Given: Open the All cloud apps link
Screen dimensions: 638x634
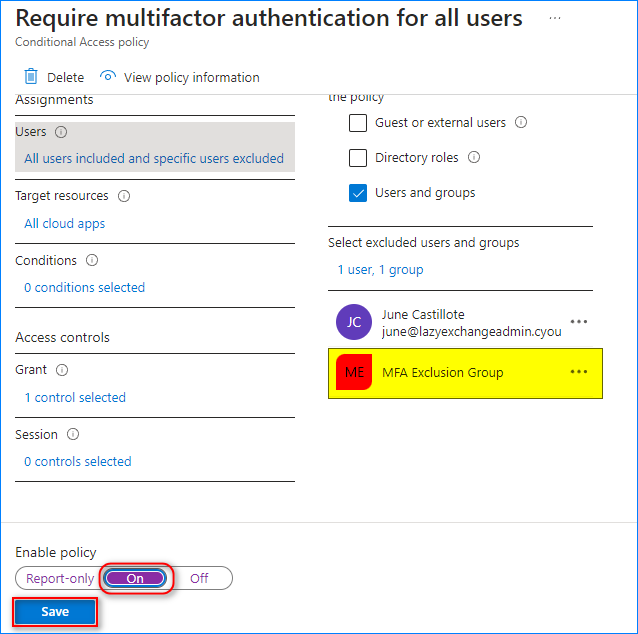Looking at the screenshot, I should pos(65,223).
